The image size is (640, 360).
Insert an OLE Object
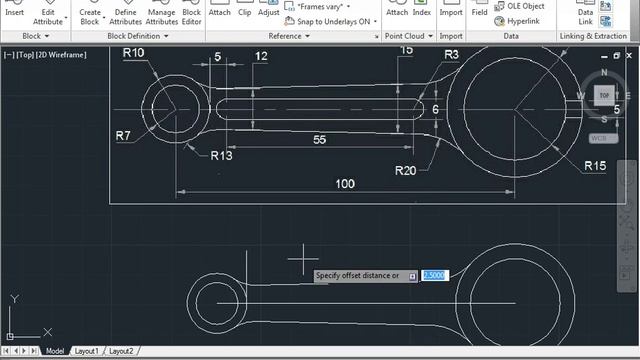click(520, 6)
